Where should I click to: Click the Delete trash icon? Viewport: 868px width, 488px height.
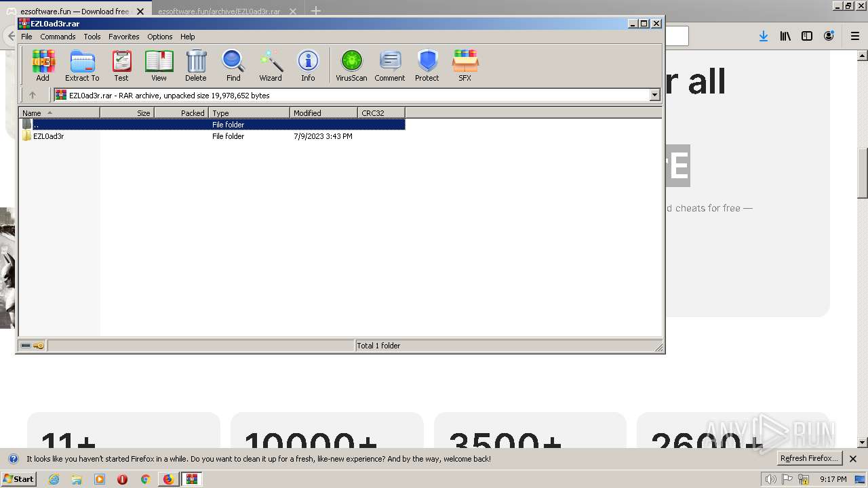[196, 66]
